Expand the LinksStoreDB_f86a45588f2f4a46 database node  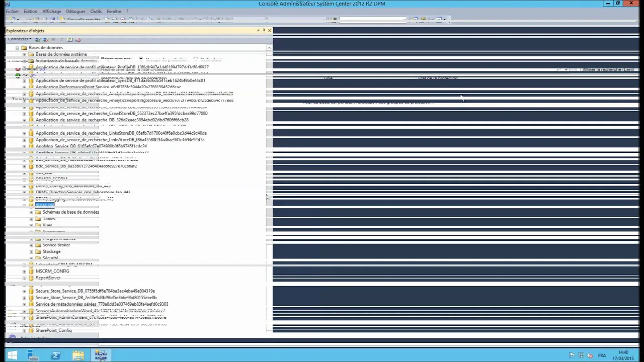[x=24, y=140]
